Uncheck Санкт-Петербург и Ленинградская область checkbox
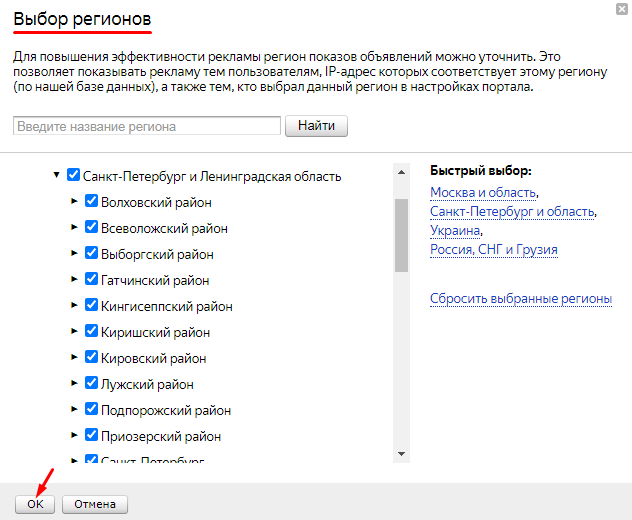632x520 pixels. (73, 176)
